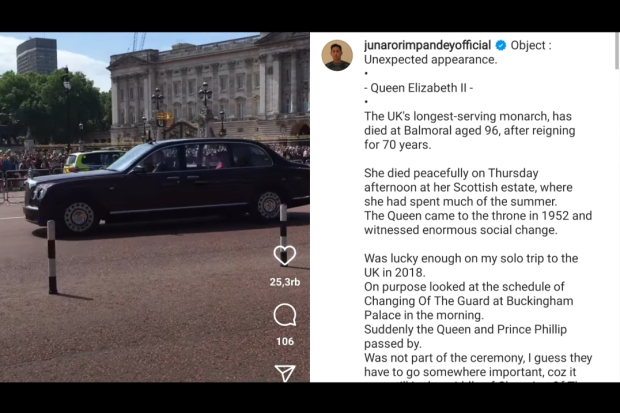
Task: View likes list via 25,3rb count
Action: [285, 282]
